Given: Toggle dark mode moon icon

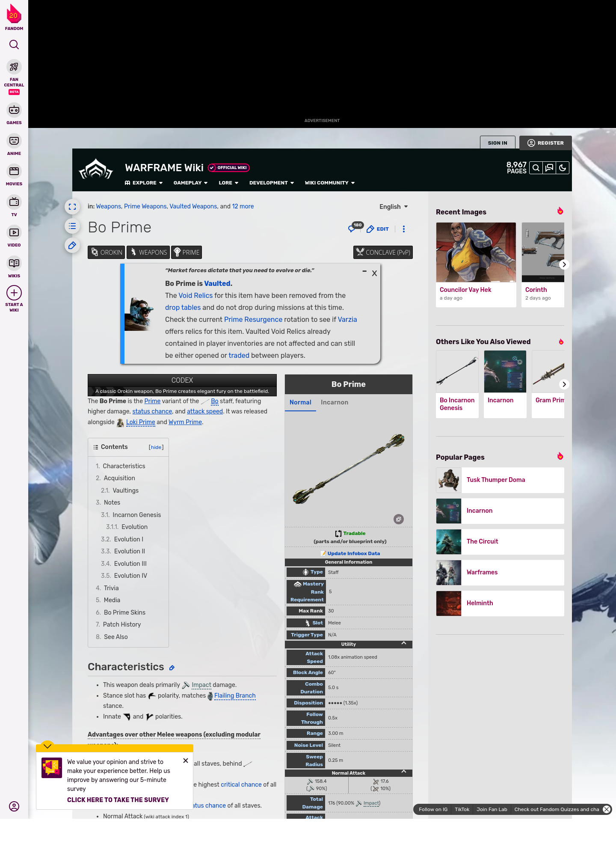Looking at the screenshot, I should coord(563,168).
